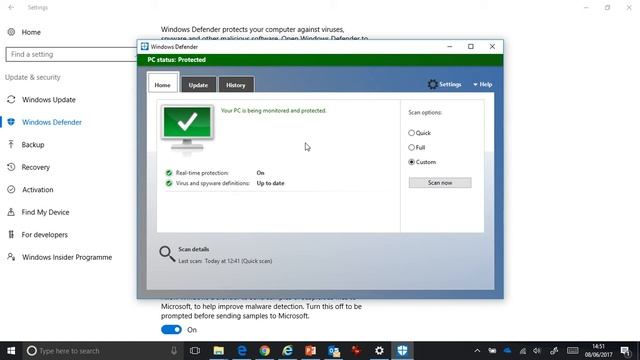Launch Microsoft Edge from taskbar
This screenshot has width=640, height=360.
242,351
